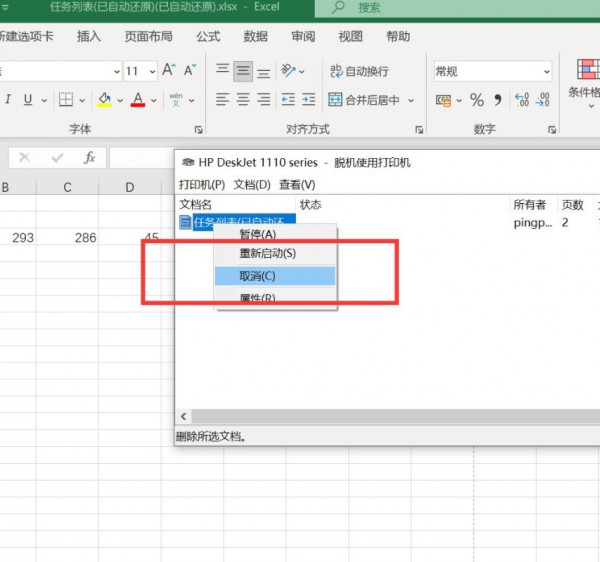Open 文档(D) menu in printer window

coord(252,185)
